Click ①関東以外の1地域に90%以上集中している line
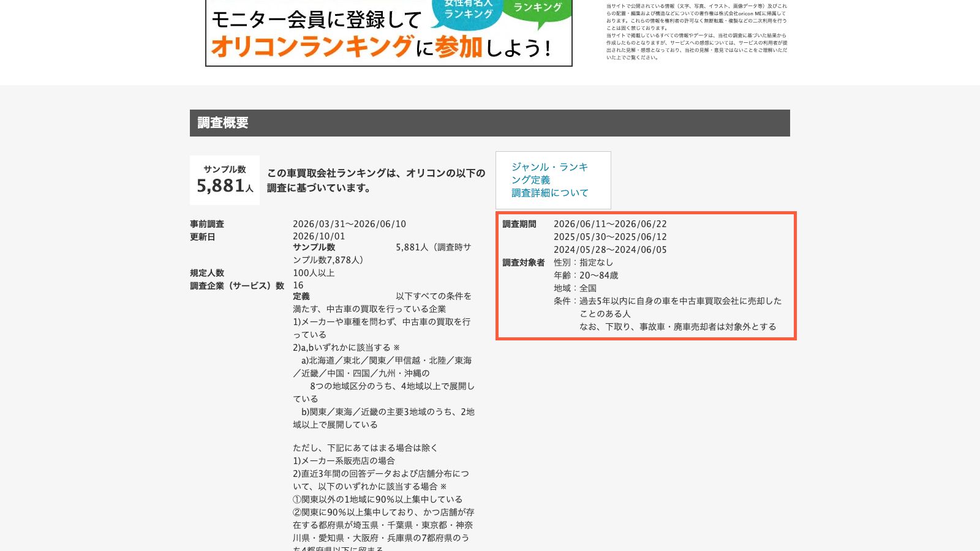Viewport: 980px width, 551px height. point(378,500)
